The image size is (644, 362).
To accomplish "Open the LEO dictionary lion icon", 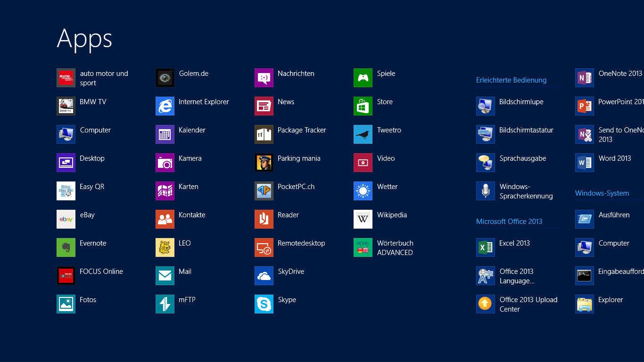I will [165, 247].
